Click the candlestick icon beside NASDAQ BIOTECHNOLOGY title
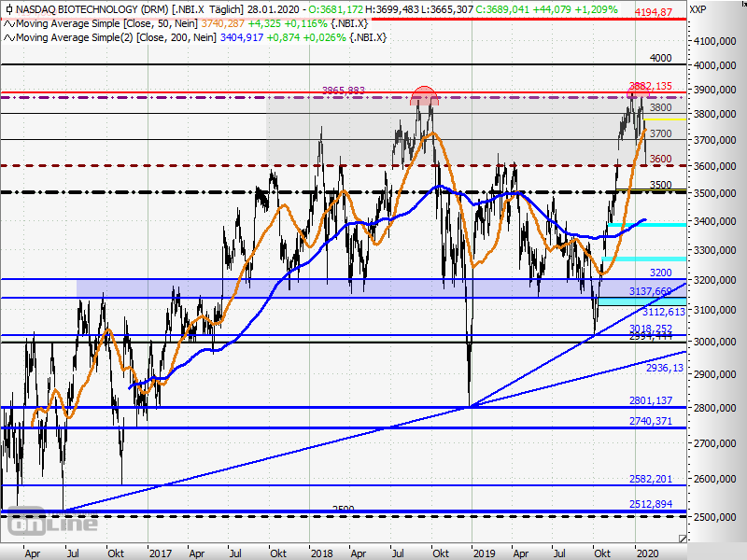The image size is (747, 560). tap(8, 9)
